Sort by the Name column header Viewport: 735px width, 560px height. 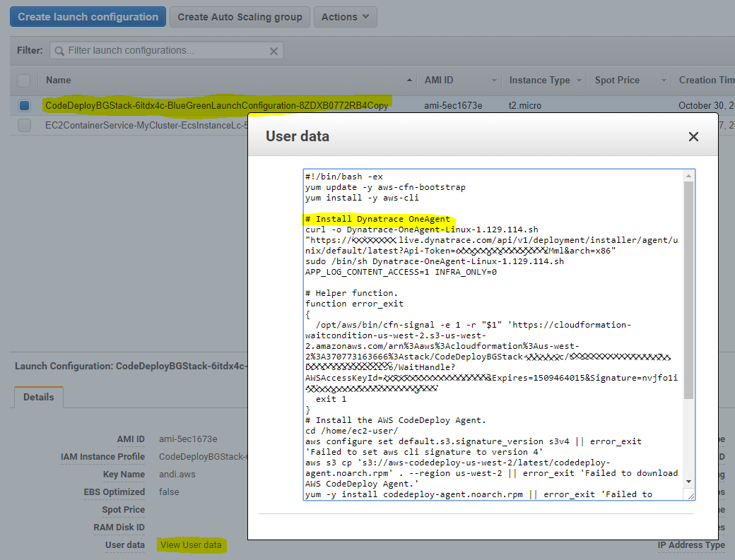(x=58, y=80)
